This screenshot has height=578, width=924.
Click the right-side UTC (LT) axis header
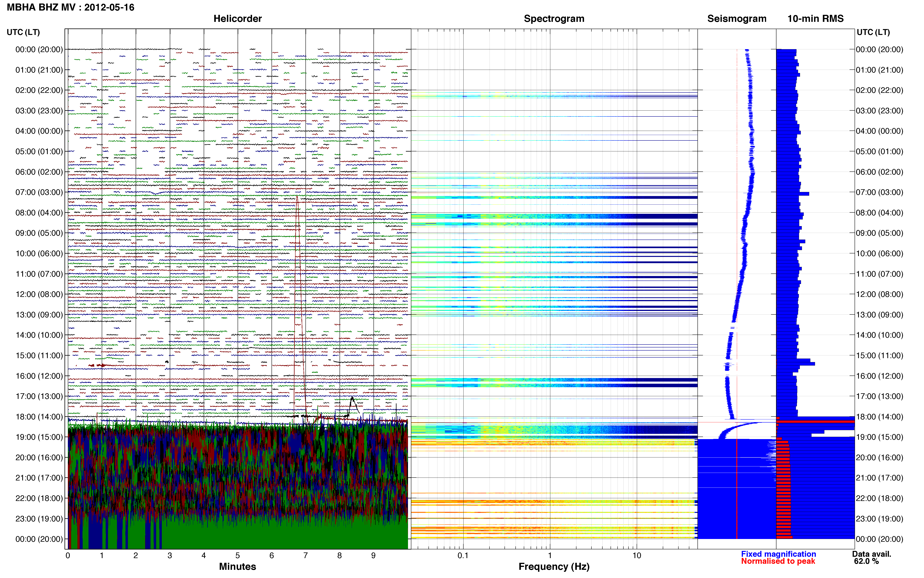click(x=873, y=32)
